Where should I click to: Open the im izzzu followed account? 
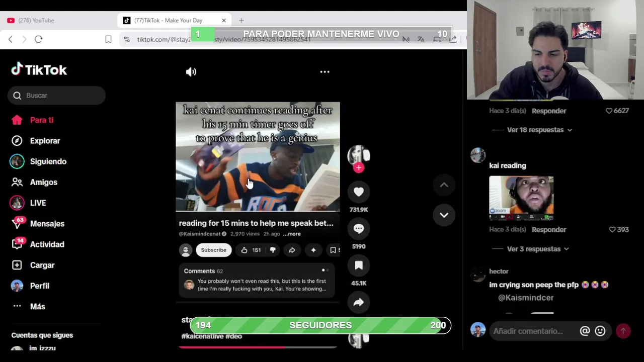(42, 348)
